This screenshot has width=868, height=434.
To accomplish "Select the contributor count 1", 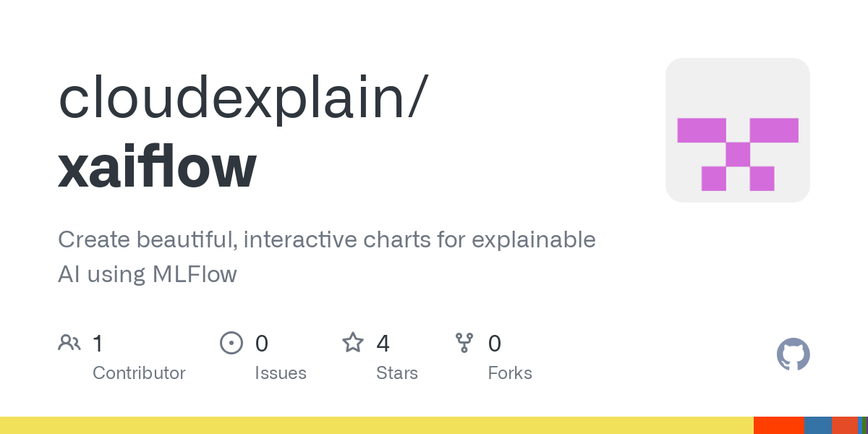I will click(x=98, y=343).
